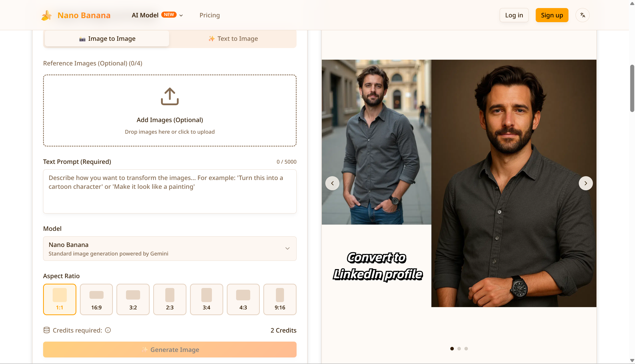Image resolution: width=635 pixels, height=364 pixels.
Task: Choose the 9:16 aspect ratio option
Action: (x=280, y=299)
